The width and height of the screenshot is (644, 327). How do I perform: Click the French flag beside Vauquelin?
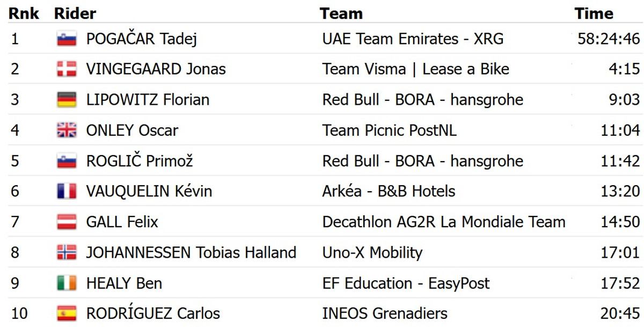[67, 191]
